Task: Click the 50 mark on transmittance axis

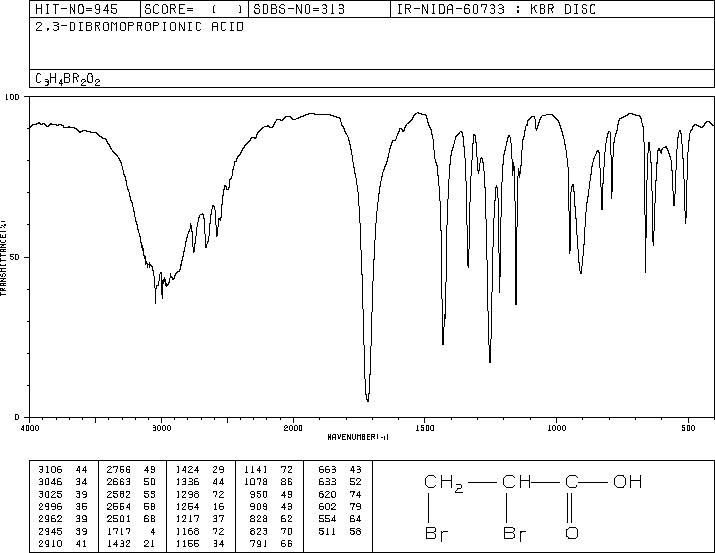Action: [x=16, y=258]
